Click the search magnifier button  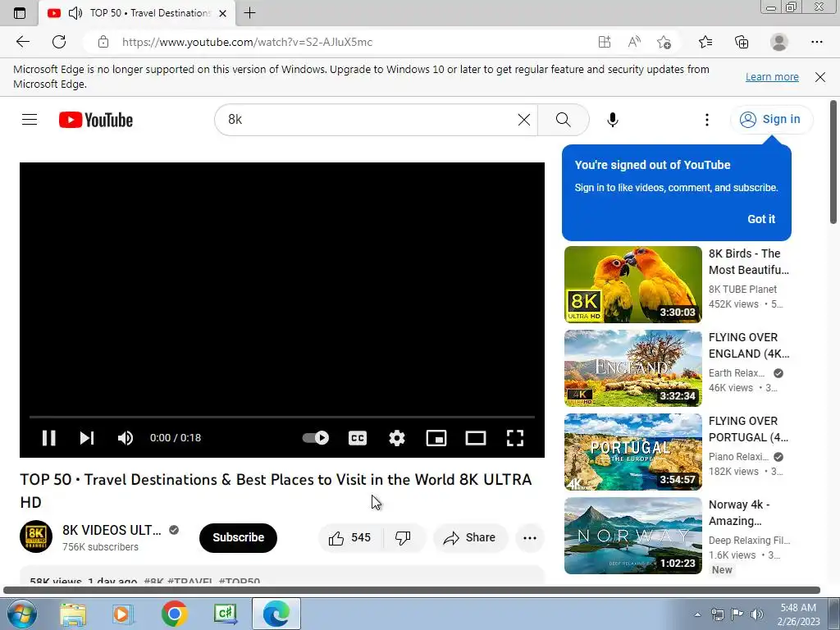coord(563,120)
